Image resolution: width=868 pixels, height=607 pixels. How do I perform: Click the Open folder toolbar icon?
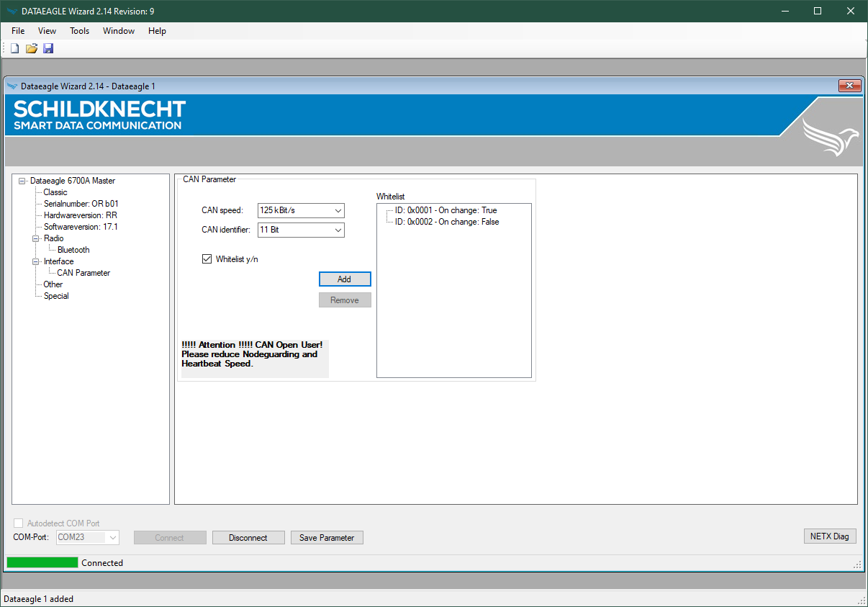click(x=31, y=48)
